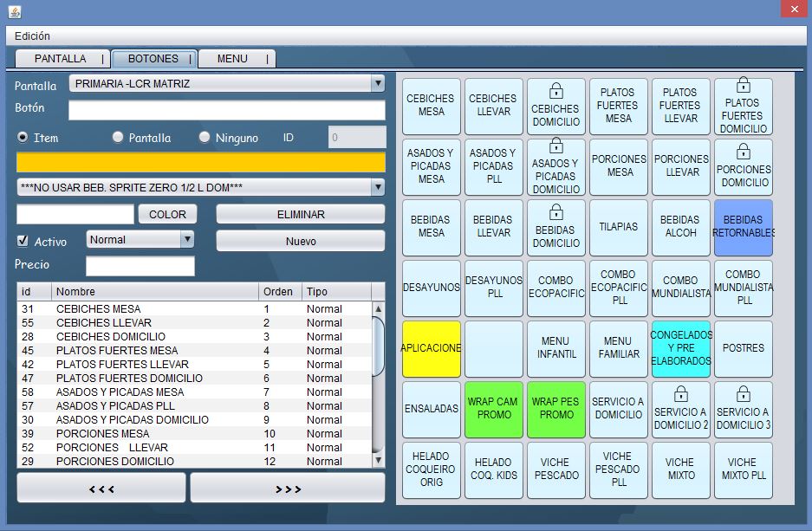Click the Precio input field
Screen dimensions: 812x531
coord(140,266)
